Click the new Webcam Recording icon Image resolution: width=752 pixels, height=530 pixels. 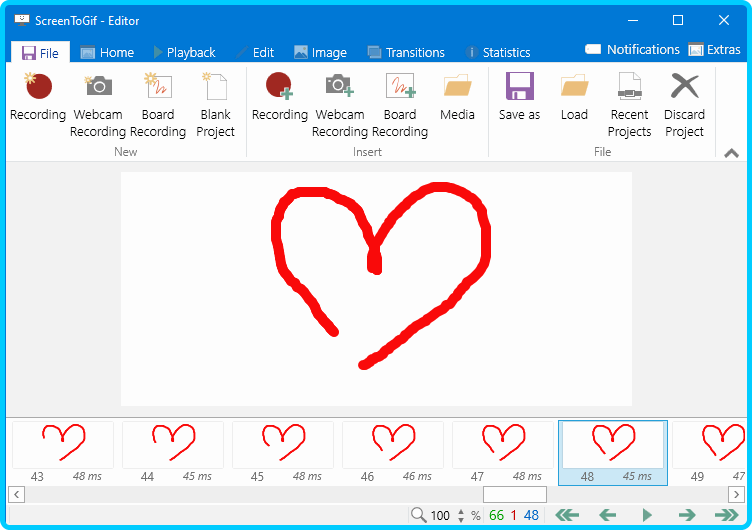98,87
